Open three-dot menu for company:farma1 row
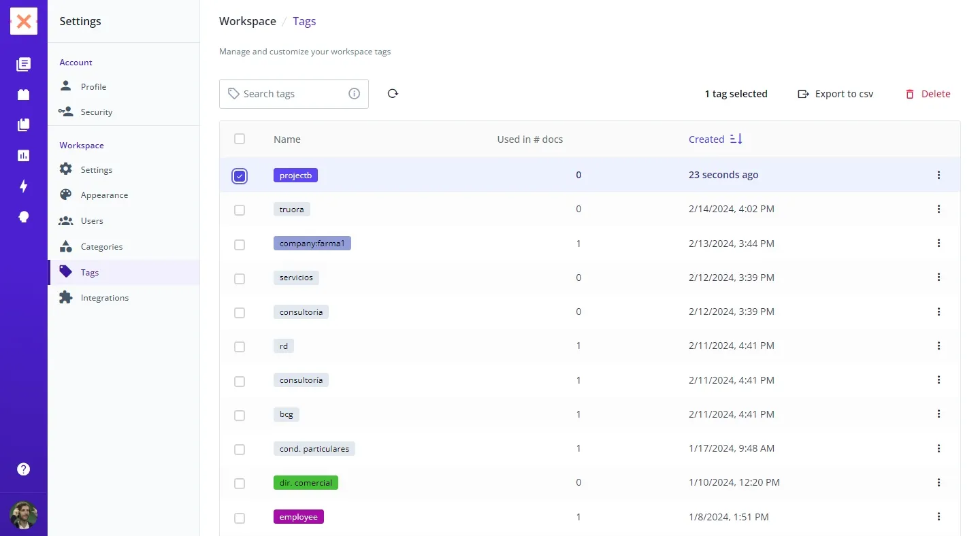 click(x=938, y=243)
